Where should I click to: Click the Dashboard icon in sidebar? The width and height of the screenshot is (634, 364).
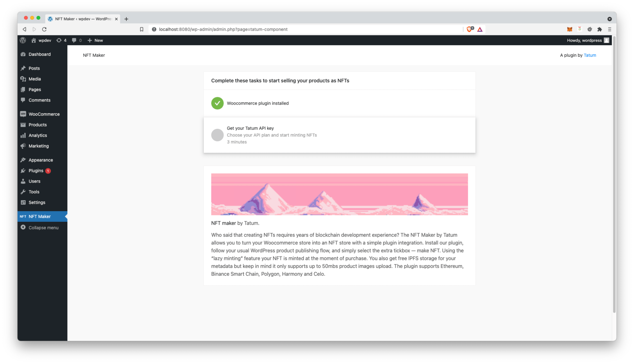(x=24, y=54)
